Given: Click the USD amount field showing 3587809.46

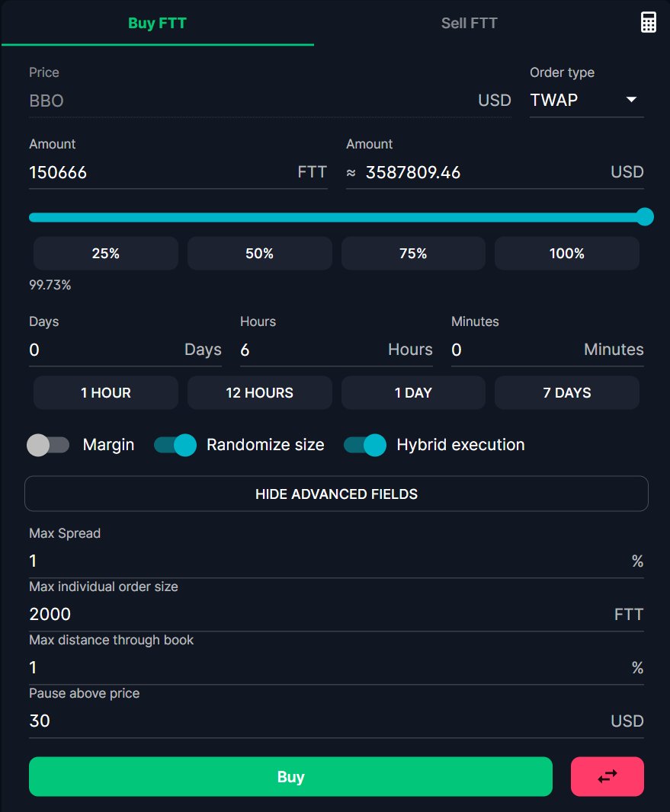Looking at the screenshot, I should tap(495, 172).
